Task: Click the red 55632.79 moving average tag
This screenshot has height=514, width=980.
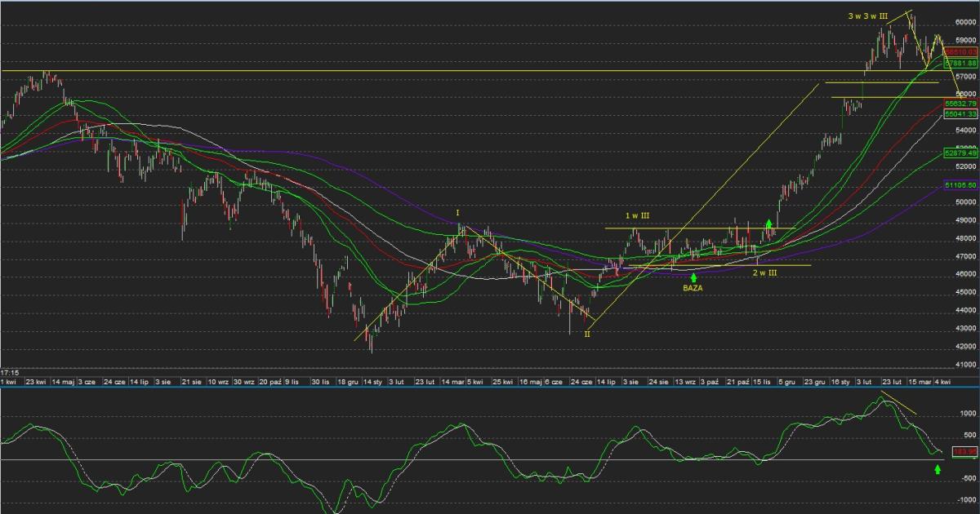Action: [x=960, y=104]
